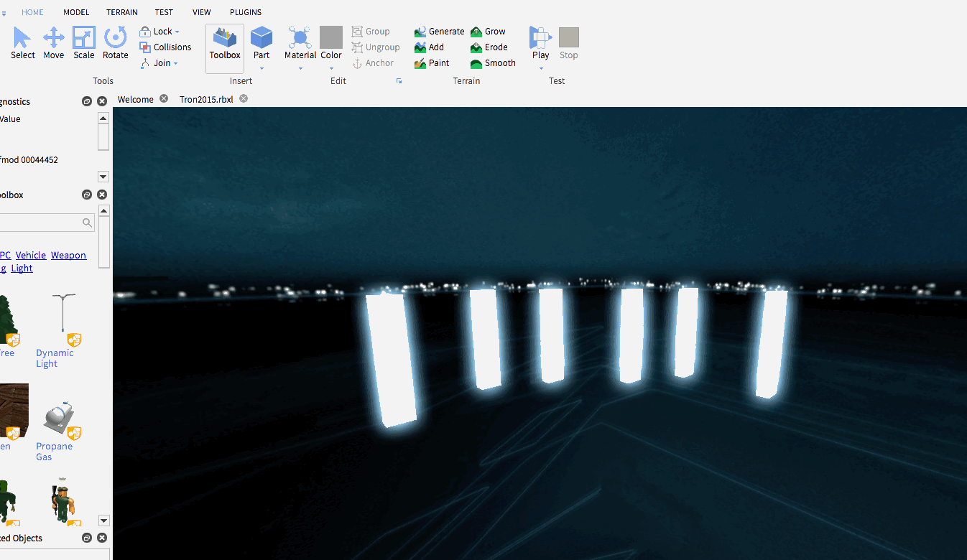This screenshot has height=560, width=967.
Task: Undock the Diagnostics panel
Action: coord(87,101)
